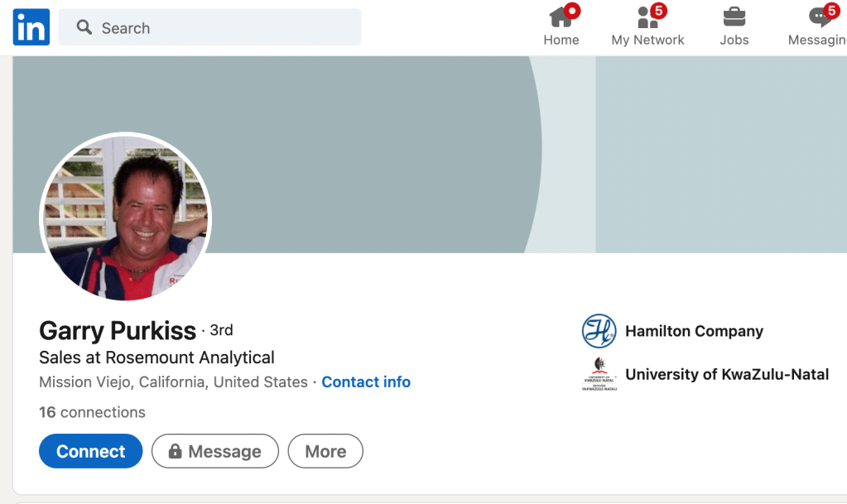Image resolution: width=847 pixels, height=504 pixels.
Task: Click the University of KwaZulu-Natal crest logo
Action: 599,374
